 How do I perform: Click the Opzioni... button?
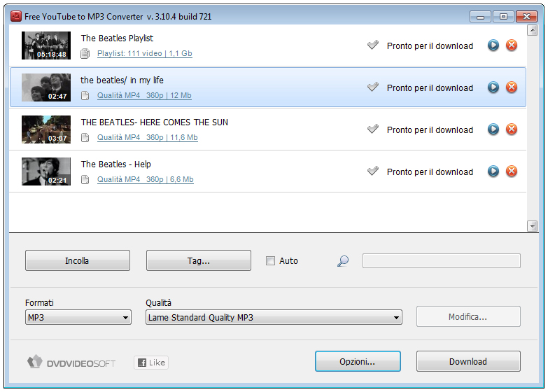click(x=358, y=362)
